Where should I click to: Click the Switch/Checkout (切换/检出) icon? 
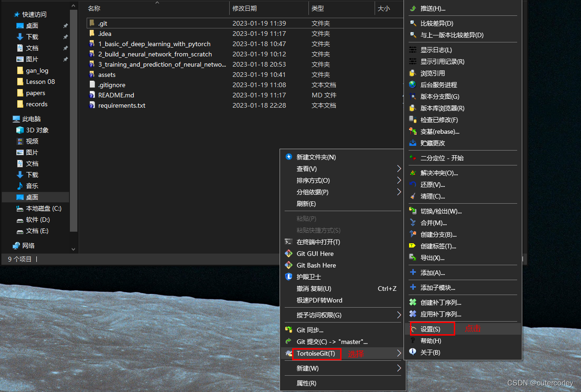tap(413, 211)
